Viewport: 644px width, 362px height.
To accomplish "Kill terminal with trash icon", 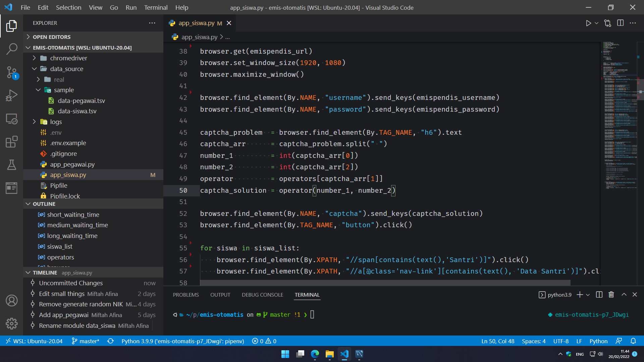I will [x=611, y=295].
